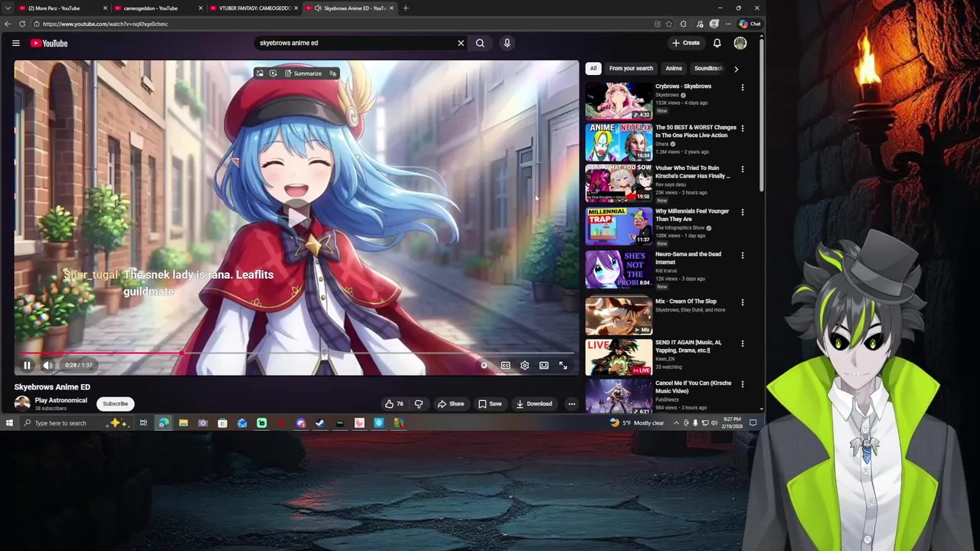This screenshot has height=551, width=980.
Task: Like the video with thumbs up
Action: (394, 403)
